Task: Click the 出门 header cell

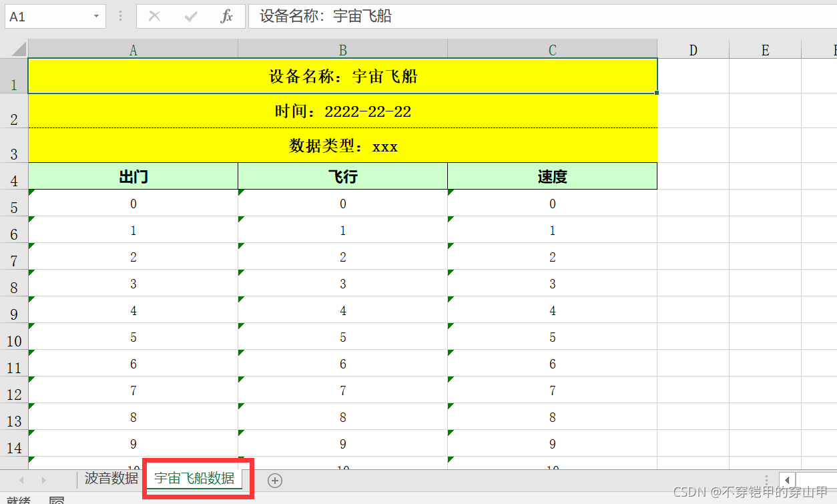Action: 133,176
